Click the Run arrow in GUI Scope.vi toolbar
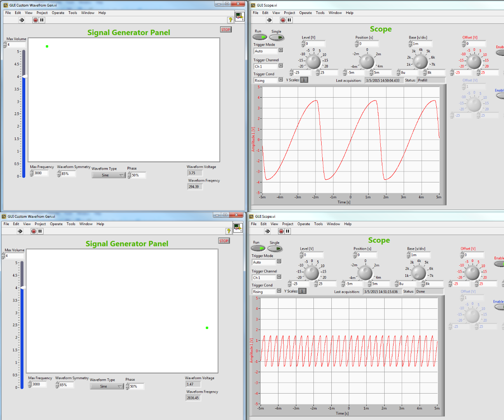This screenshot has width=504, height=420. tap(269, 20)
